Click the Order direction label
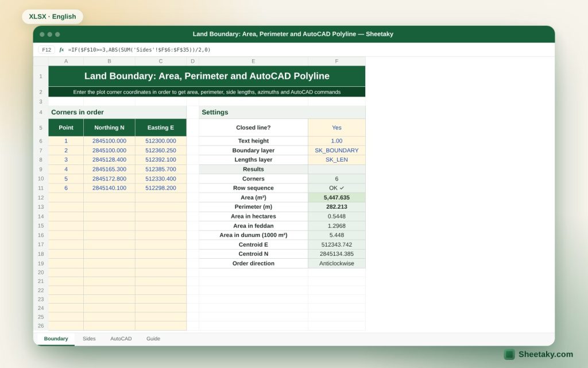 [253, 263]
